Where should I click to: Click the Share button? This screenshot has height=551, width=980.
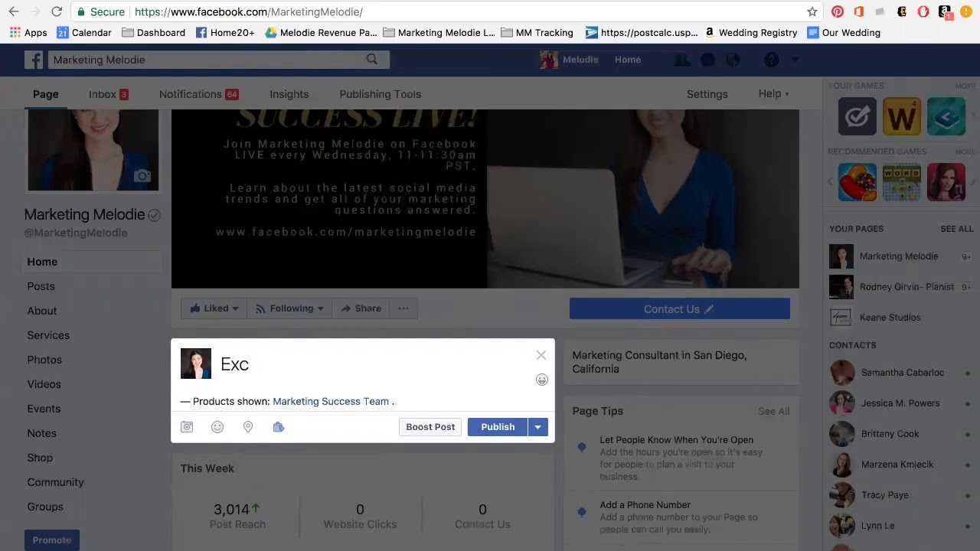[x=361, y=308]
